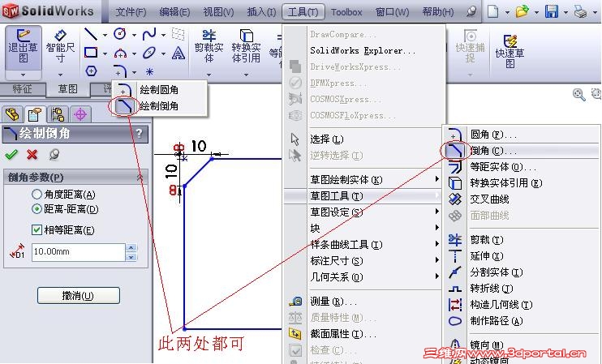The height and width of the screenshot is (364, 602).
Task: Choose Sketch Fillet (绘制圆角) in flyout
Action: tap(159, 90)
